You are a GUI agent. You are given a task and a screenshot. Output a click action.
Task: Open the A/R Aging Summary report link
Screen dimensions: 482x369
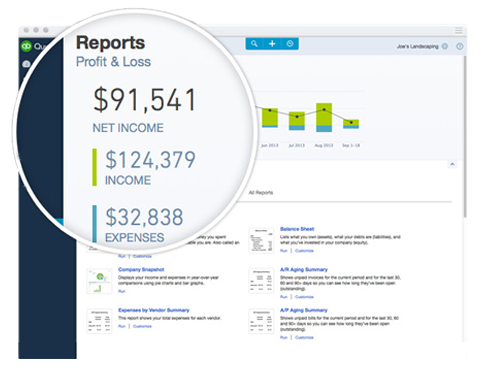(x=304, y=269)
